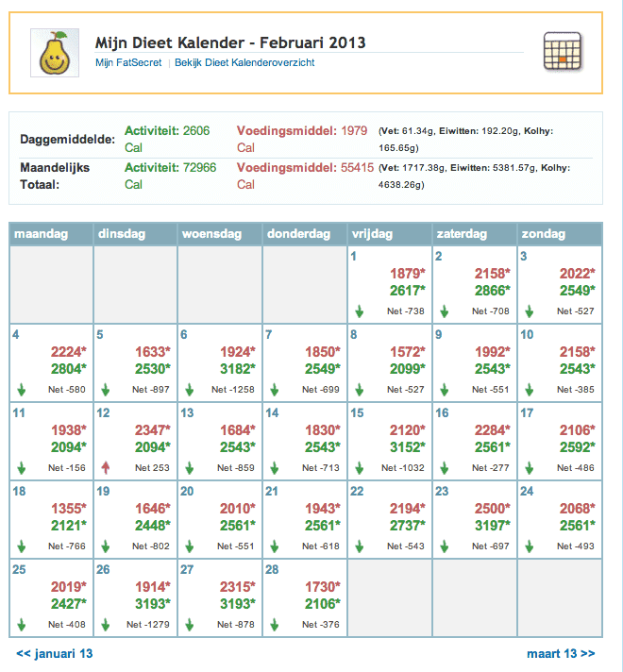Click green down arrow on day 4
This screenshot has width=623, height=672.
(x=22, y=390)
